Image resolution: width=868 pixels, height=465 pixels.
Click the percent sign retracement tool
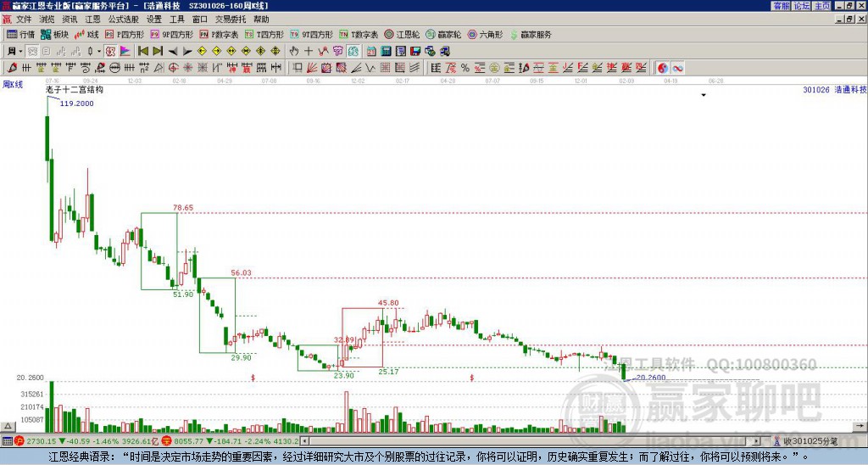pyautogui.click(x=465, y=68)
